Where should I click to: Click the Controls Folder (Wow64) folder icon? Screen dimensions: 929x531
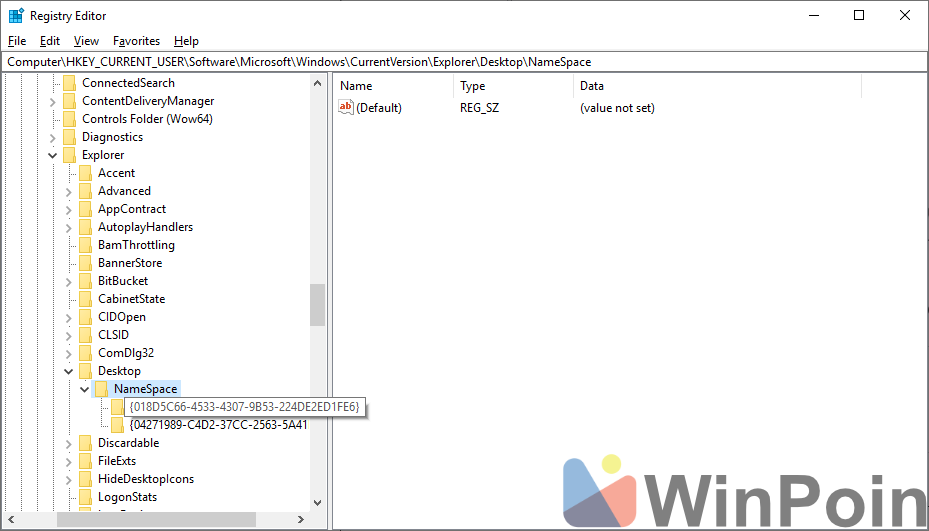[69, 119]
